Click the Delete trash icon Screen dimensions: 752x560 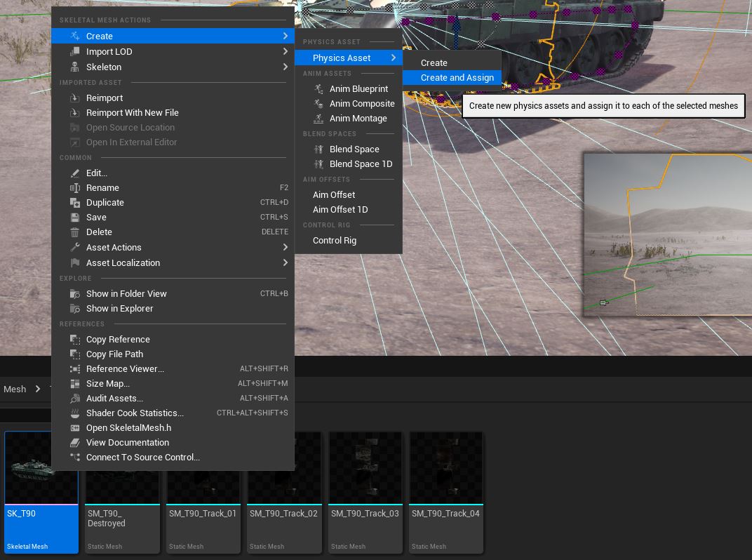click(x=75, y=232)
